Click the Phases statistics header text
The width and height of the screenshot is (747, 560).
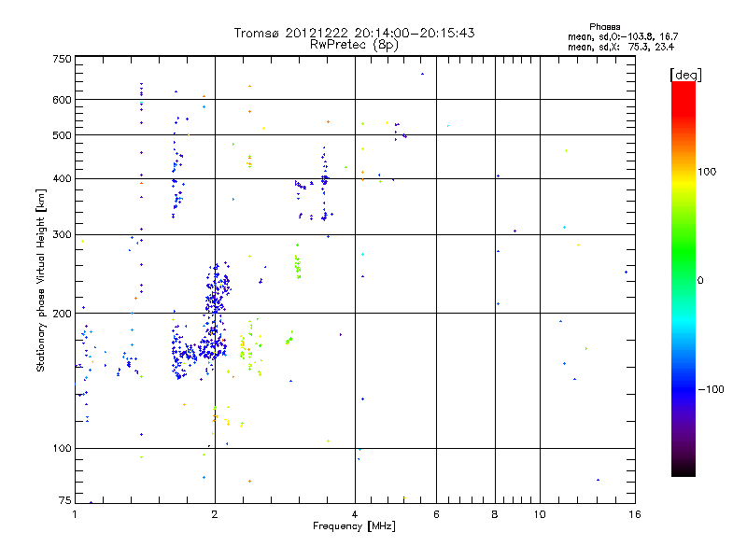click(x=604, y=27)
